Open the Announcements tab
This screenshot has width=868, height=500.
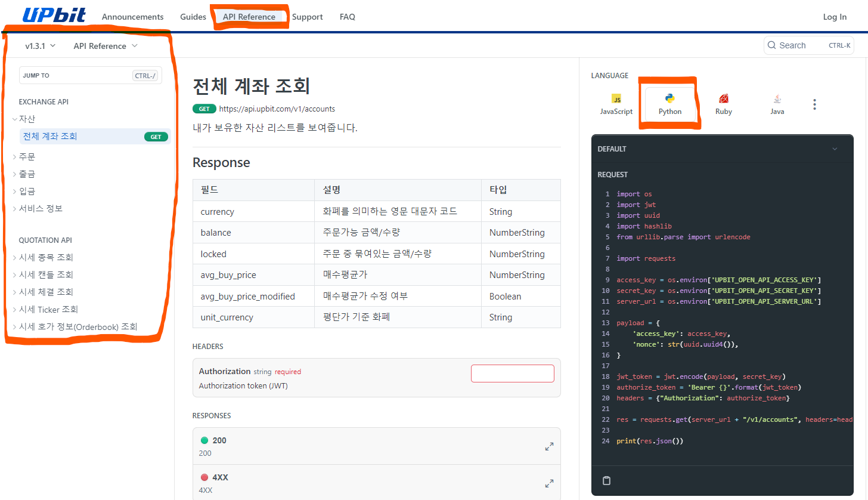[x=132, y=17]
